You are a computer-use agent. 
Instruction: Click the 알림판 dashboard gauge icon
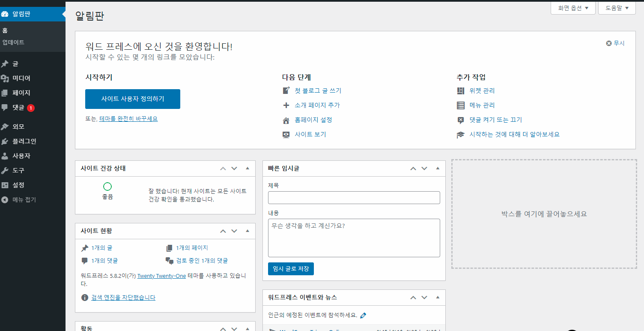point(5,14)
